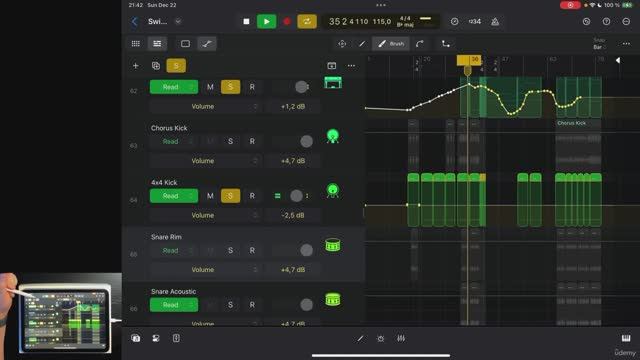The width and height of the screenshot is (640, 360).
Task: Toggle the count-in 1234 button
Action: [474, 22]
